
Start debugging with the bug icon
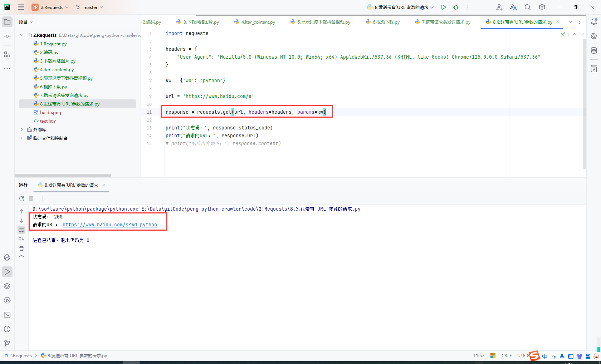point(456,7)
